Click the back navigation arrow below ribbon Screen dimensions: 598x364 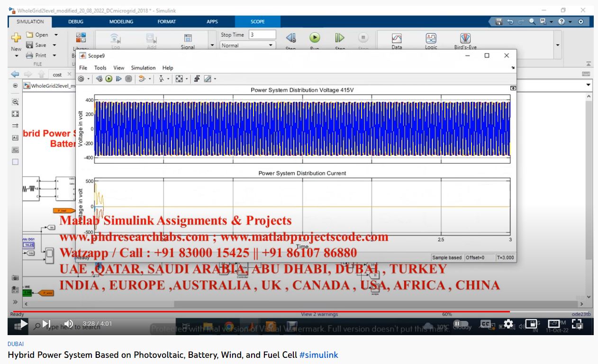[x=15, y=74]
